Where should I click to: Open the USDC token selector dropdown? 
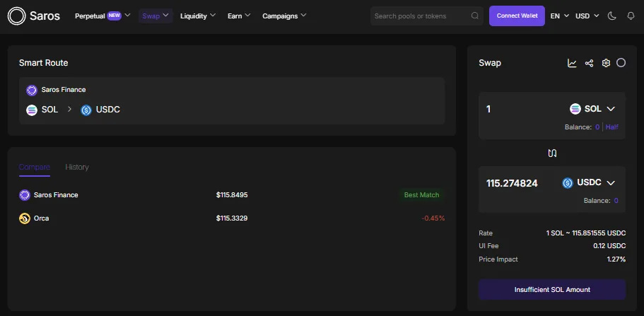[x=589, y=183]
